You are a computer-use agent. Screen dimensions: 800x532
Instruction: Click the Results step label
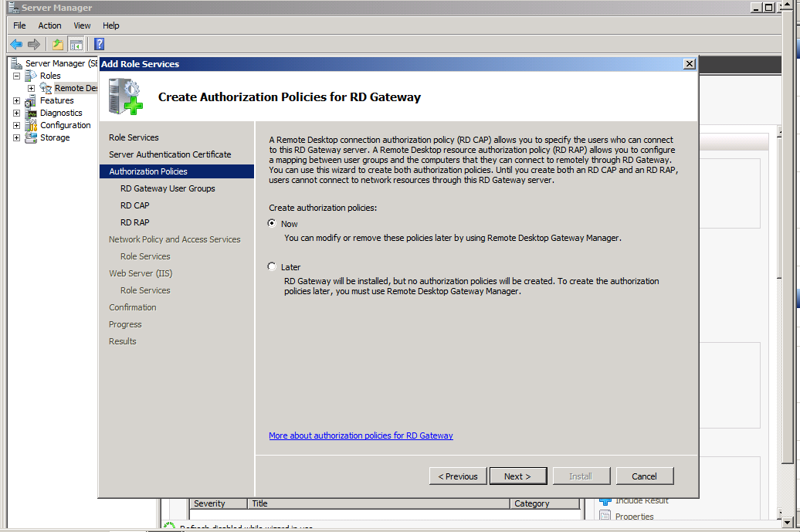pyautogui.click(x=123, y=341)
